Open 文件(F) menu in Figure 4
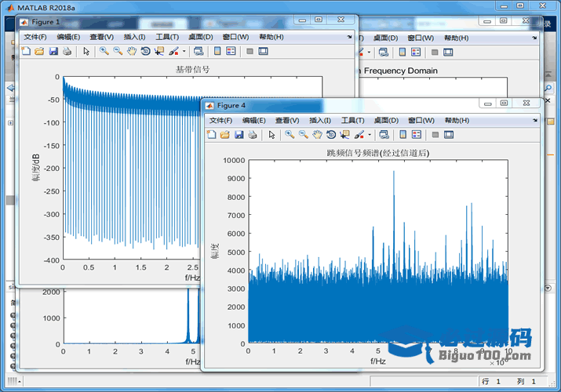The image size is (561, 392). (x=220, y=121)
